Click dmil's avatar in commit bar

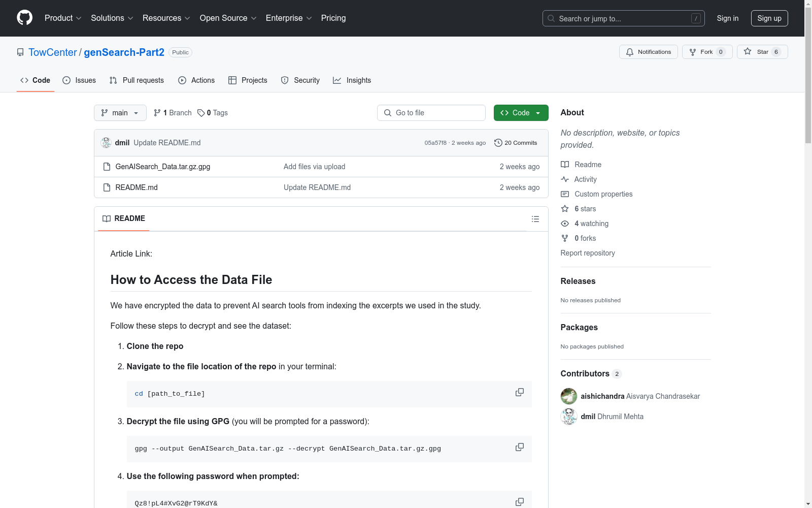click(106, 143)
